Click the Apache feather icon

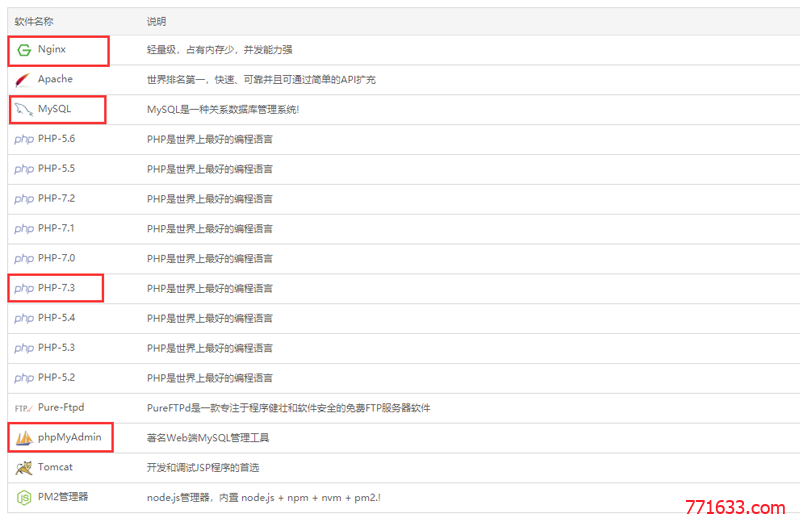point(23,80)
